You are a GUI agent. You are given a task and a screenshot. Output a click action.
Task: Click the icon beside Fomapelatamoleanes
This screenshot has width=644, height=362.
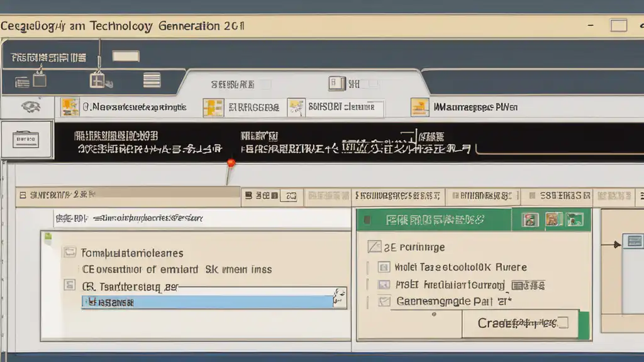click(x=70, y=251)
